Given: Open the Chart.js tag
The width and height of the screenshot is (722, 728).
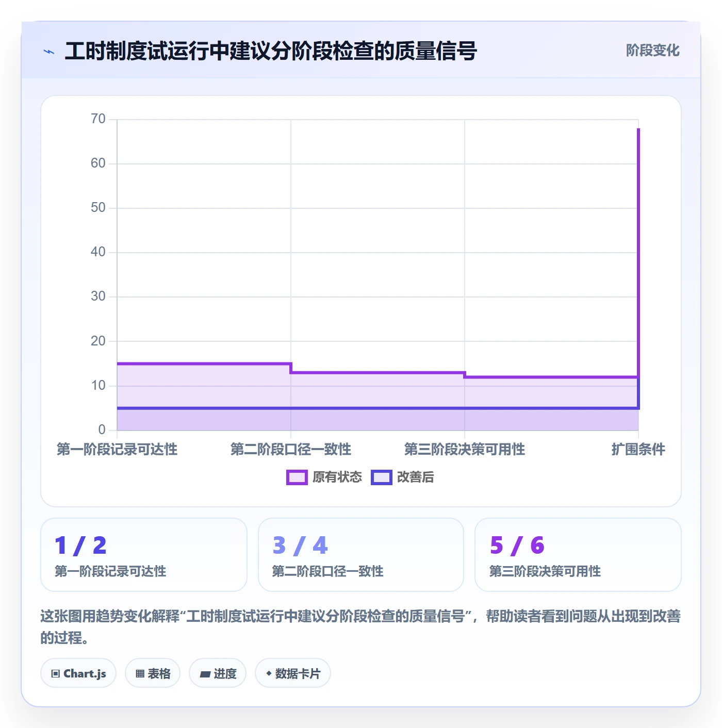Looking at the screenshot, I should tap(78, 673).
